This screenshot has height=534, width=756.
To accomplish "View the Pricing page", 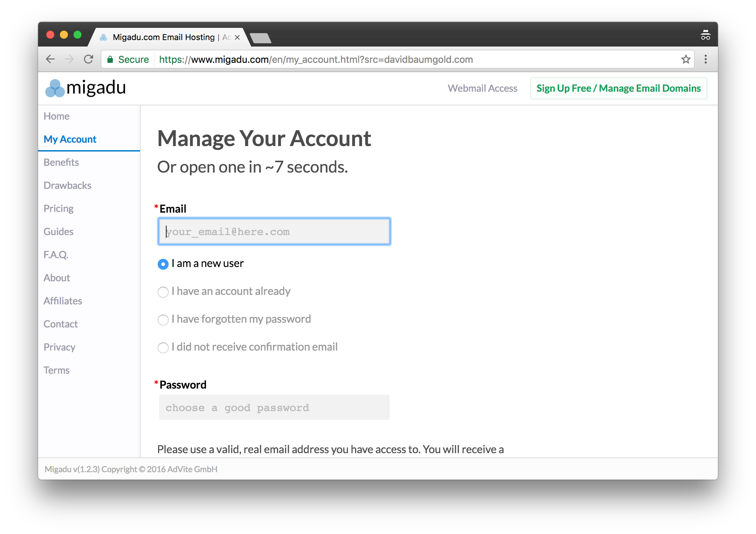I will tap(58, 209).
